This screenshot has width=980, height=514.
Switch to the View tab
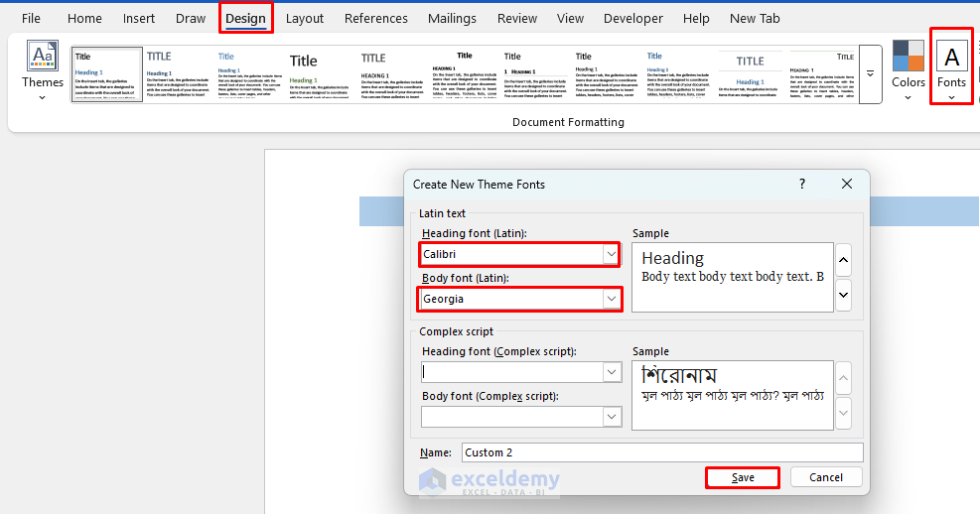570,19
